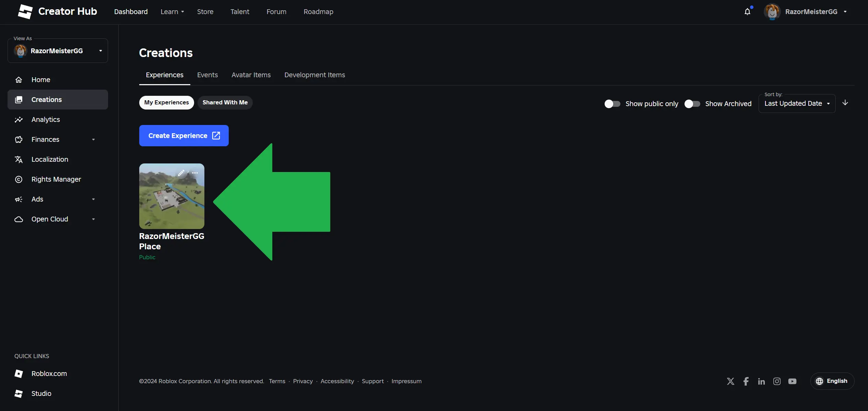Click the Rights Manager copyright icon

(x=19, y=179)
